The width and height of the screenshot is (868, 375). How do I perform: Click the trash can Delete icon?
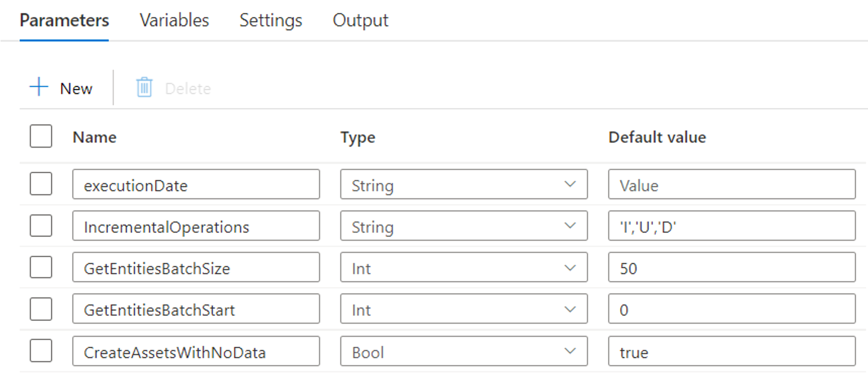[144, 87]
